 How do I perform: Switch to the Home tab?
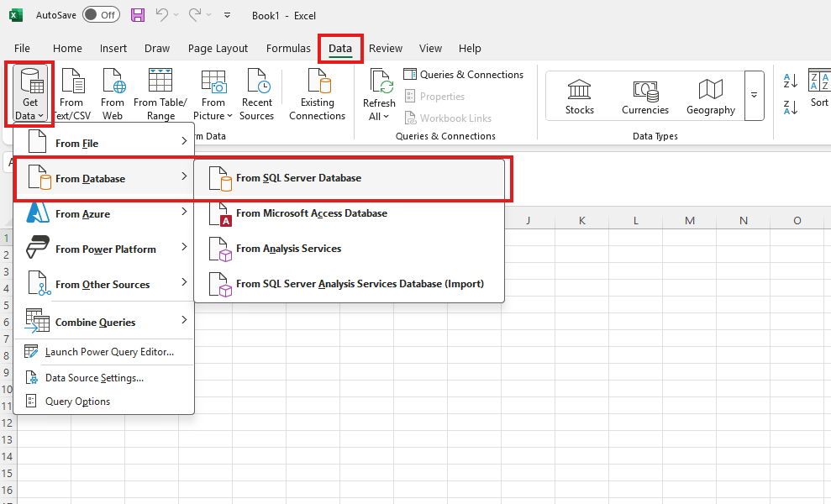tap(67, 48)
